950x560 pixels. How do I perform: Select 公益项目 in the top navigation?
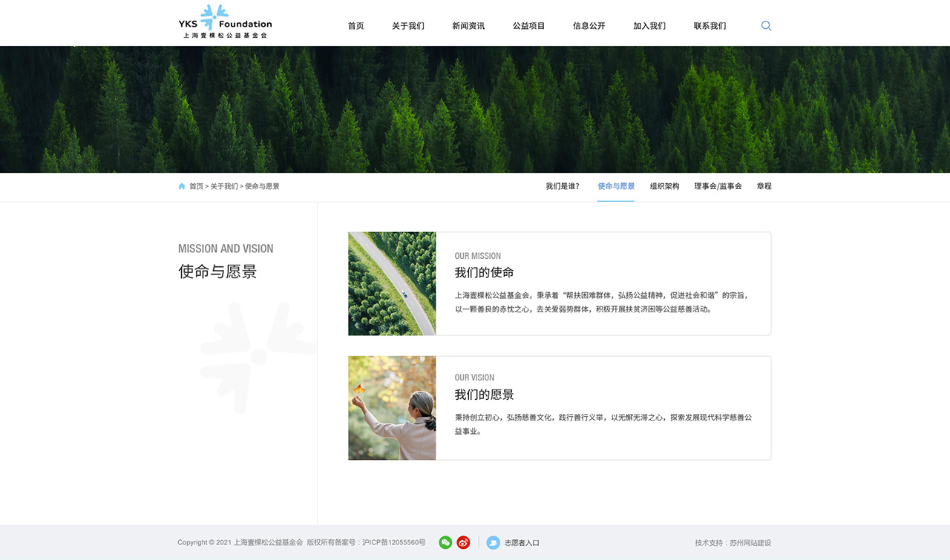[x=528, y=26]
